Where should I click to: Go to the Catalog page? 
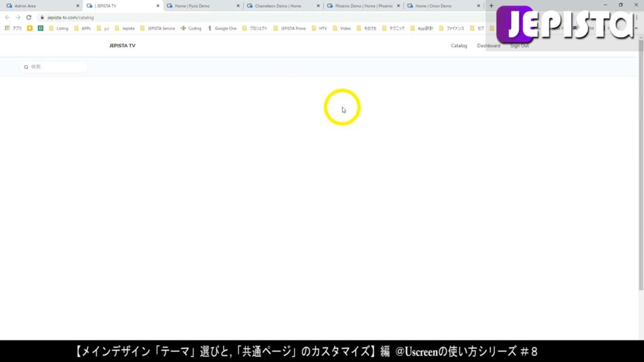point(458,45)
